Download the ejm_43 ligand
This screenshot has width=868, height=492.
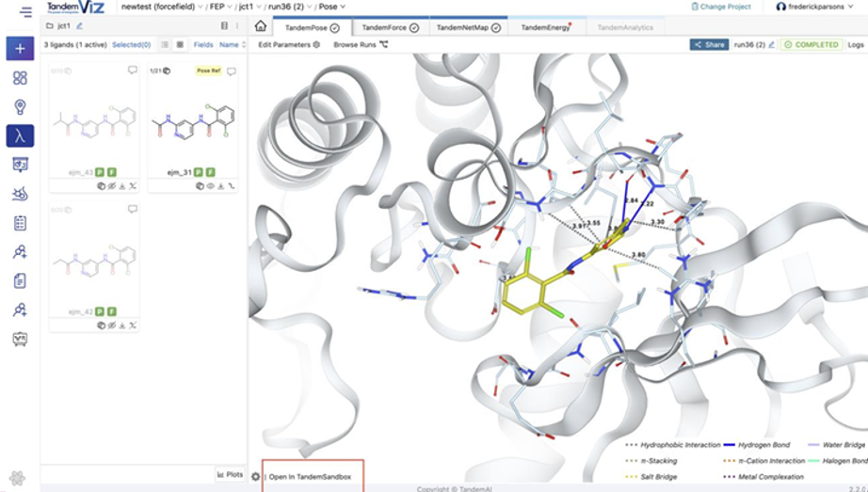point(122,186)
